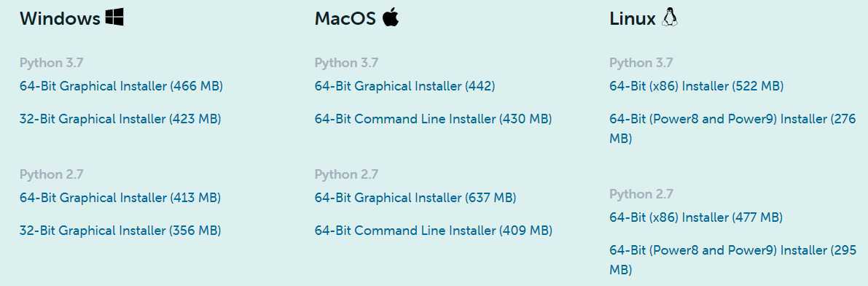This screenshot has width=868, height=286.
Task: Click the Windows logo icon
Action: 114,18
